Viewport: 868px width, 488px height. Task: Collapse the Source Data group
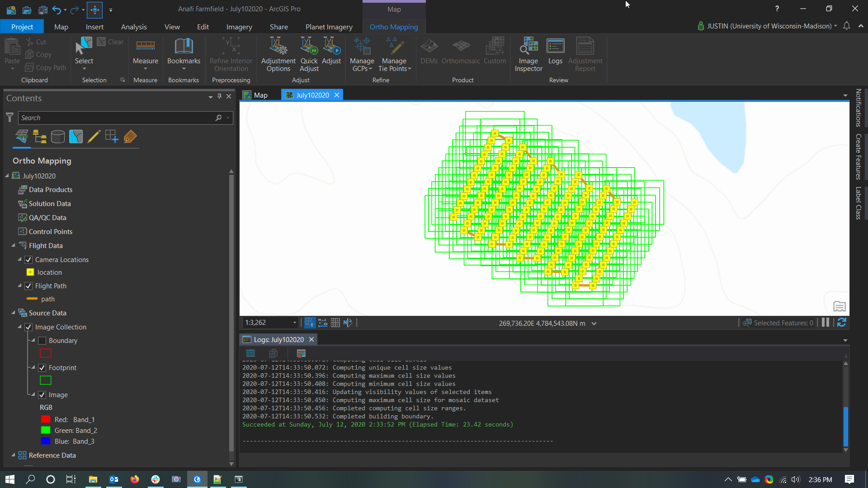(14, 313)
